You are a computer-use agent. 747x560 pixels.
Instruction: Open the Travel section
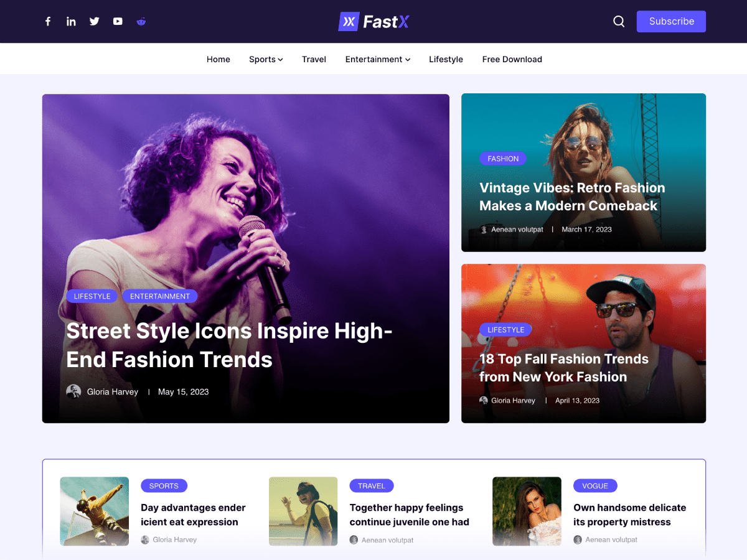pyautogui.click(x=314, y=58)
